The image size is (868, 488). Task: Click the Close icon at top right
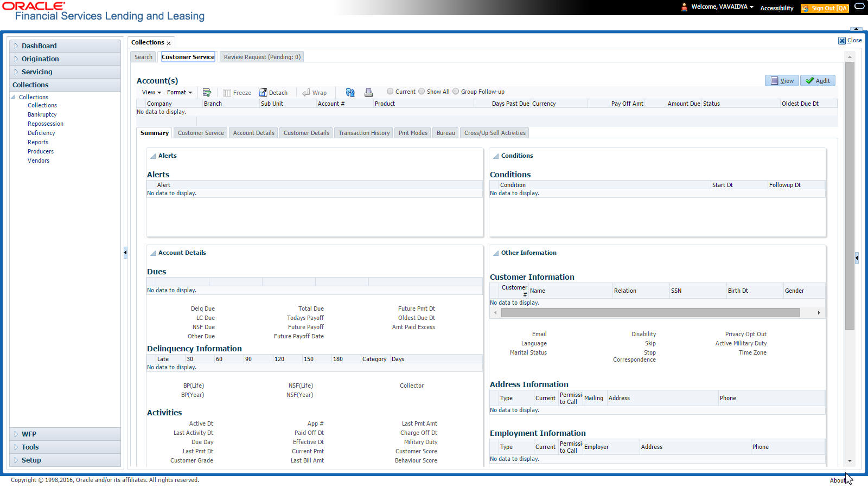coord(842,41)
